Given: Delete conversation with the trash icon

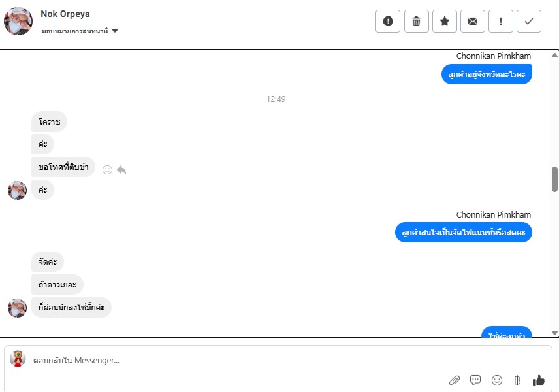Looking at the screenshot, I should 417,22.
